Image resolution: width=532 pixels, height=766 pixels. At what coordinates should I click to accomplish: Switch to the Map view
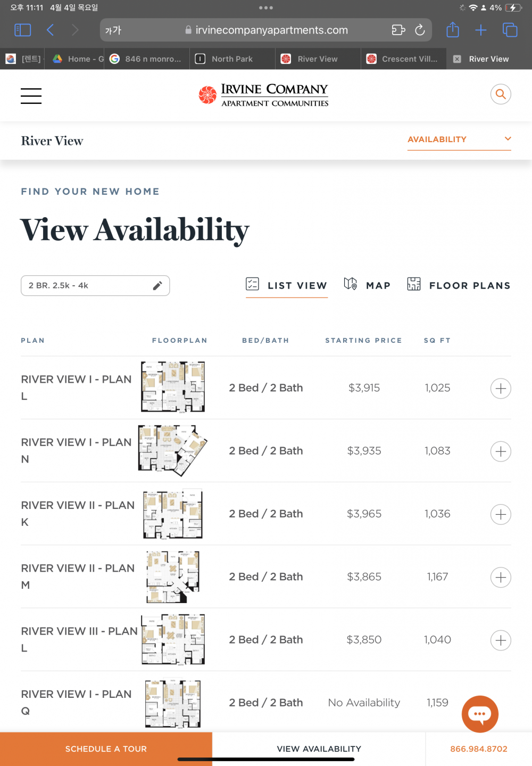[x=367, y=285]
